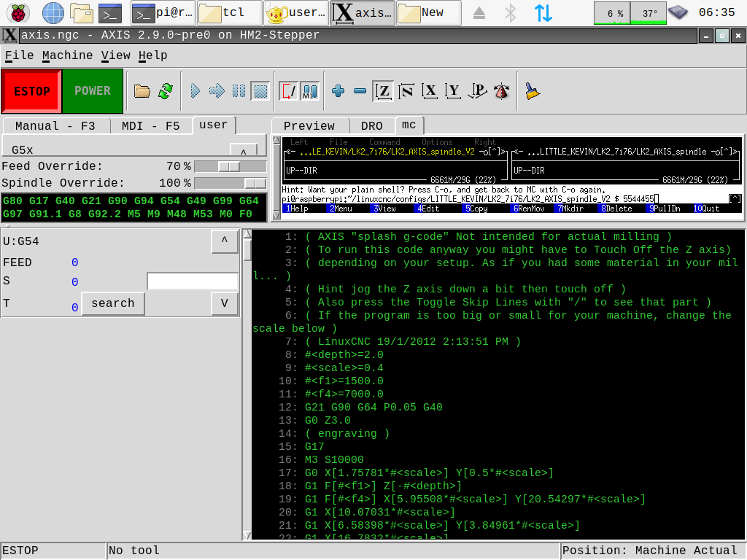This screenshot has width=747, height=560.
Task: Click the zoom in plus icon
Action: point(338,91)
